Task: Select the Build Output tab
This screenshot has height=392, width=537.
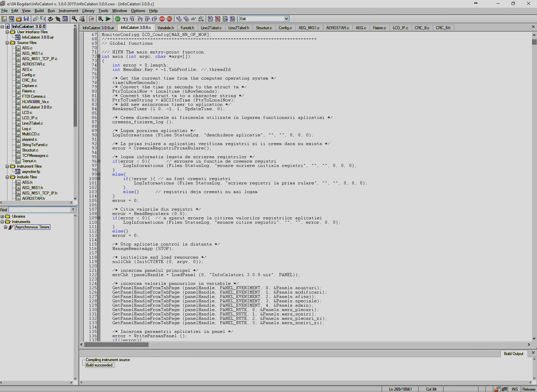Action: pos(513,354)
